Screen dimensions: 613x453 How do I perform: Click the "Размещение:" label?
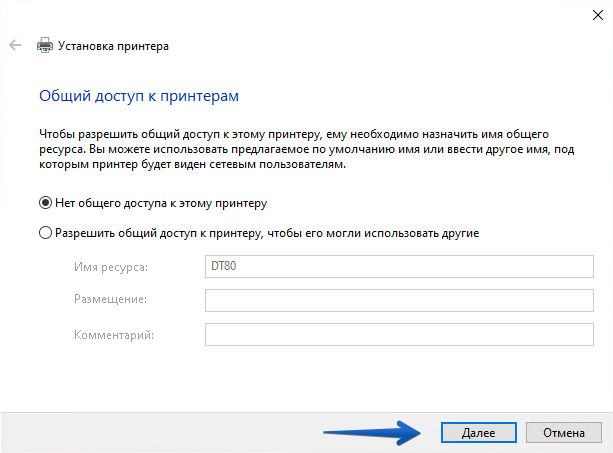pyautogui.click(x=110, y=300)
